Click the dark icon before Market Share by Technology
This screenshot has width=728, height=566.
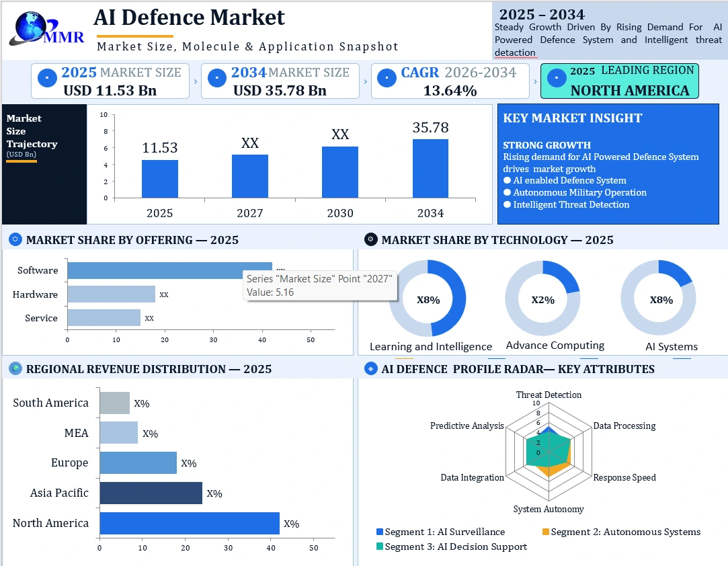[370, 239]
